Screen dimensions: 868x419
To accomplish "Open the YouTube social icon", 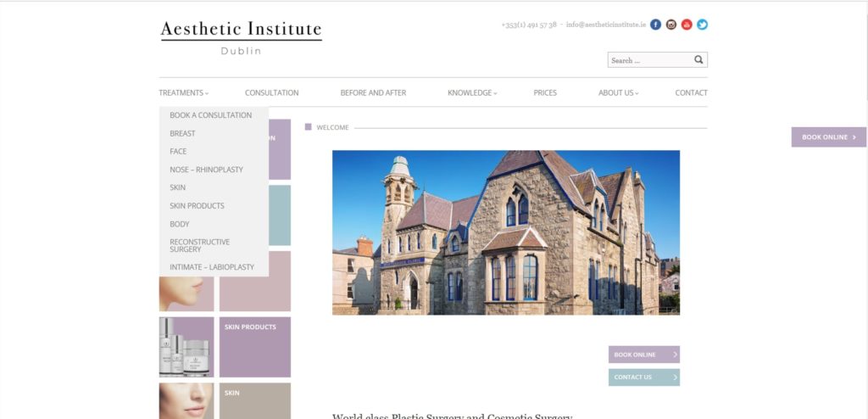I will pos(687,25).
